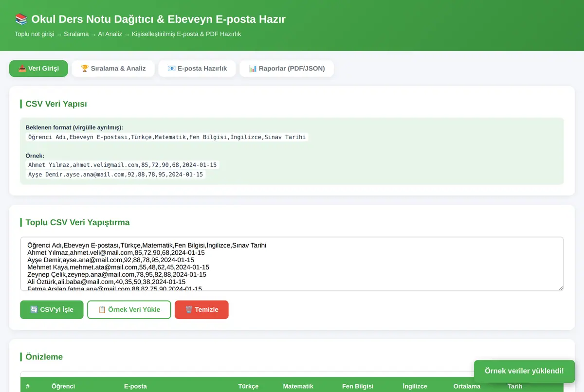The height and width of the screenshot is (392, 584).
Task: Click the Tarih column header in preview
Action: pyautogui.click(x=515, y=386)
